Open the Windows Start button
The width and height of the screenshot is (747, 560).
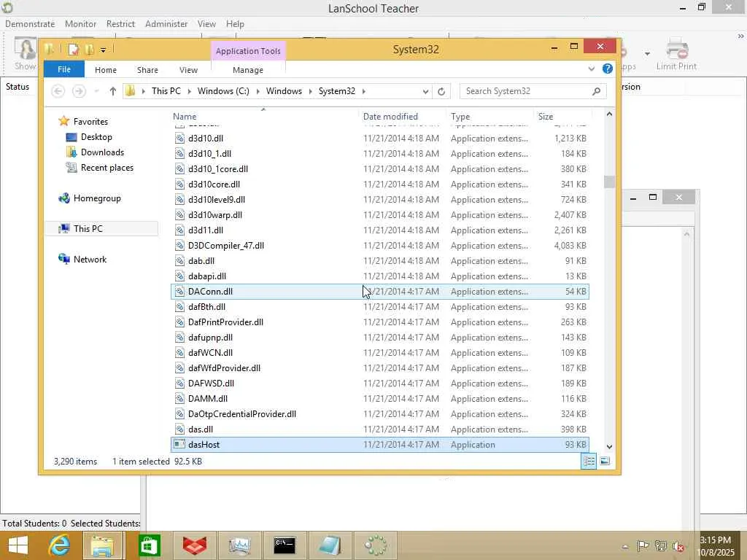coord(18,545)
